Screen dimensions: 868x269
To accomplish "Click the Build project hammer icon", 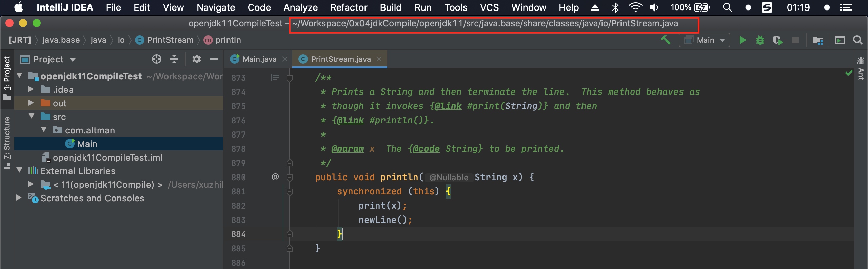I will [x=666, y=40].
